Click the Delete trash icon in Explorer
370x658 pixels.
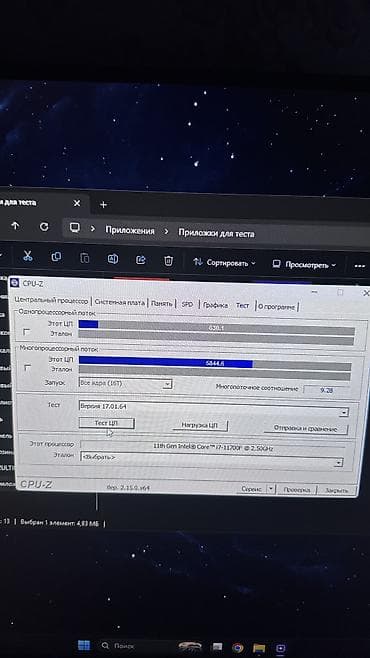pyautogui.click(x=168, y=261)
